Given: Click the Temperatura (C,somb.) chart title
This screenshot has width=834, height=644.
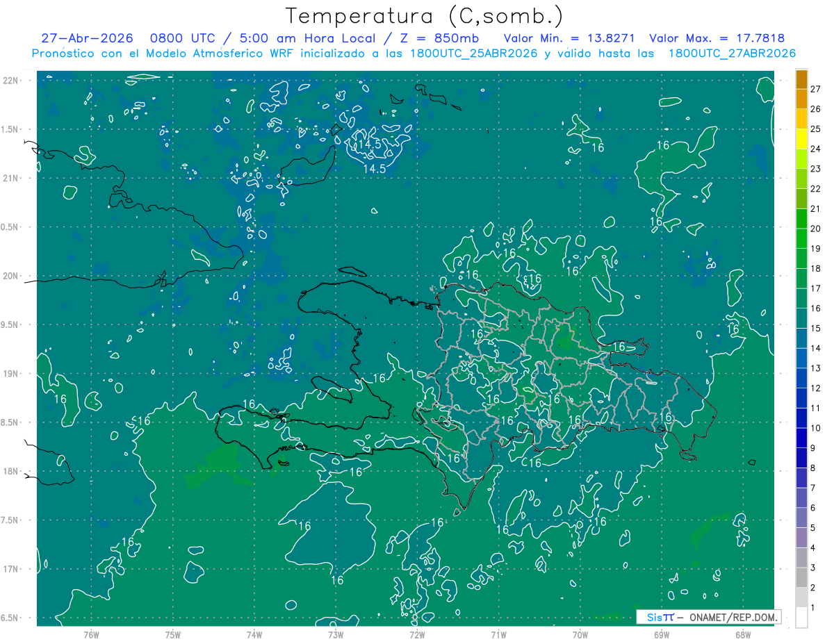Looking at the screenshot, I should click(x=424, y=16).
